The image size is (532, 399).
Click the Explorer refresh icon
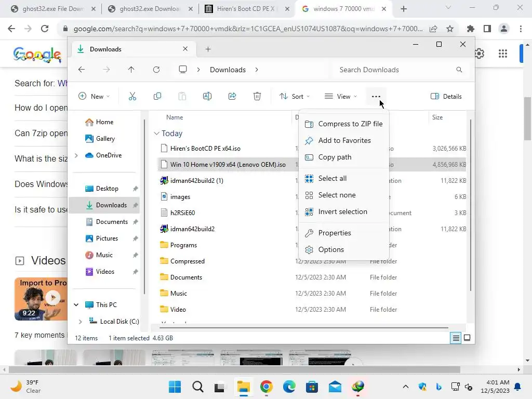tap(156, 70)
